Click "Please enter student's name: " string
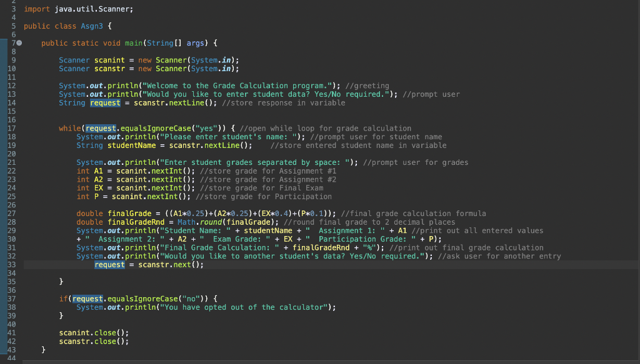640x364 pixels. 228,137
